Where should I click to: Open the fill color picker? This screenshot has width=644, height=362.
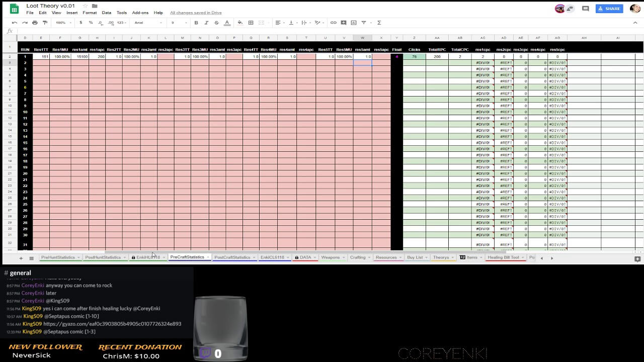point(240,23)
